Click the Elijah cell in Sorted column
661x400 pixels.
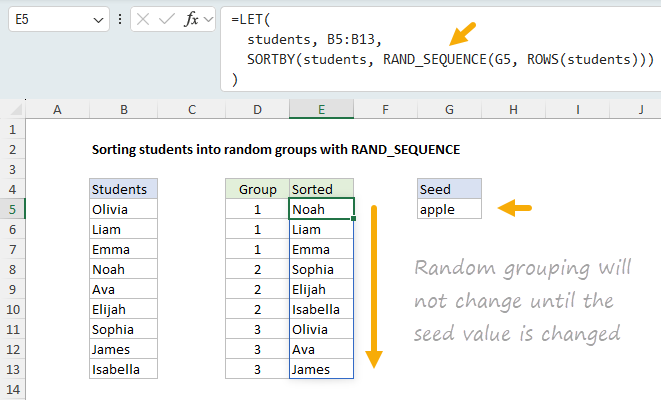point(321,289)
